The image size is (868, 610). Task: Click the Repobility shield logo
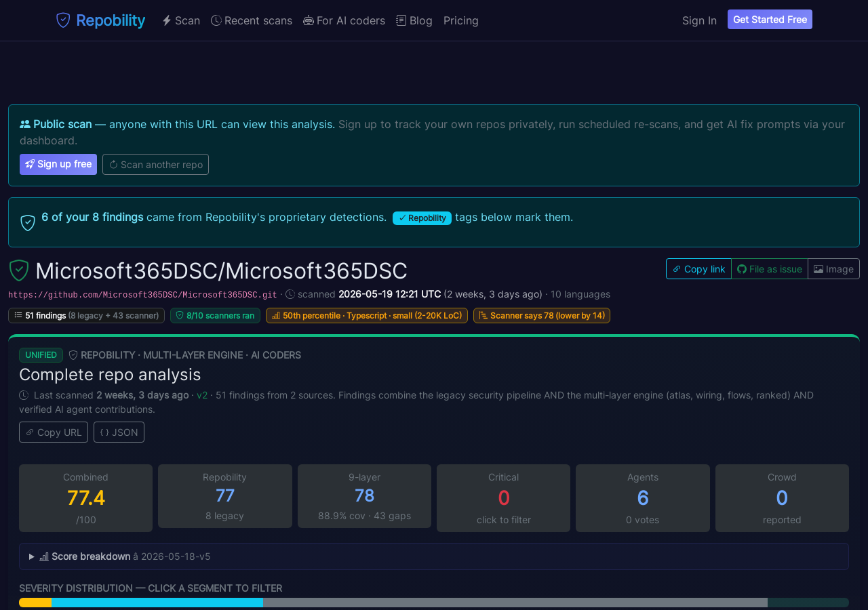[63, 20]
